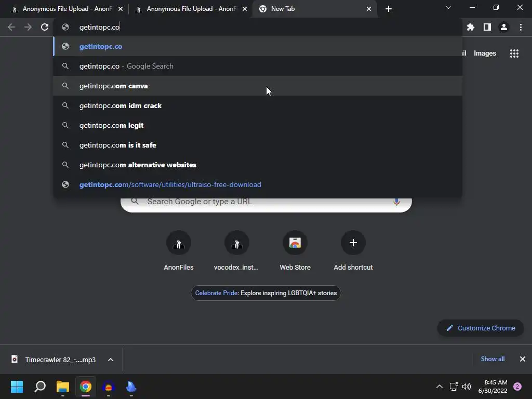The image size is (532, 399).
Task: Open the AnonFiles shortcut tile
Action: (179, 250)
